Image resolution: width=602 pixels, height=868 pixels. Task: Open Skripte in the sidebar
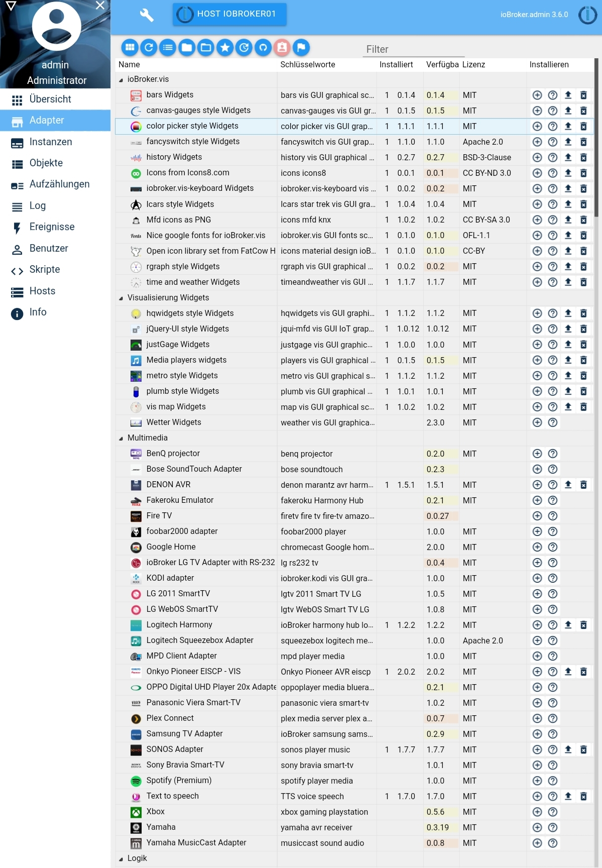point(55,270)
